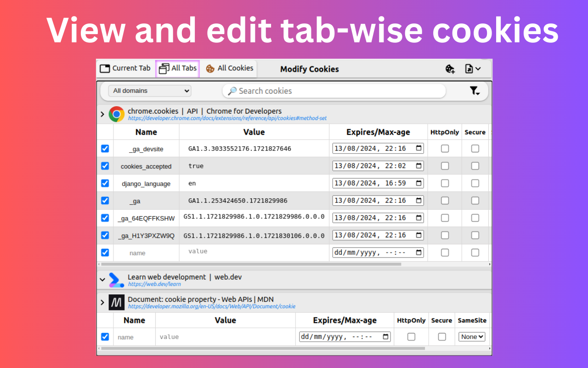Open the https://web.dev/learn link

pos(154,284)
